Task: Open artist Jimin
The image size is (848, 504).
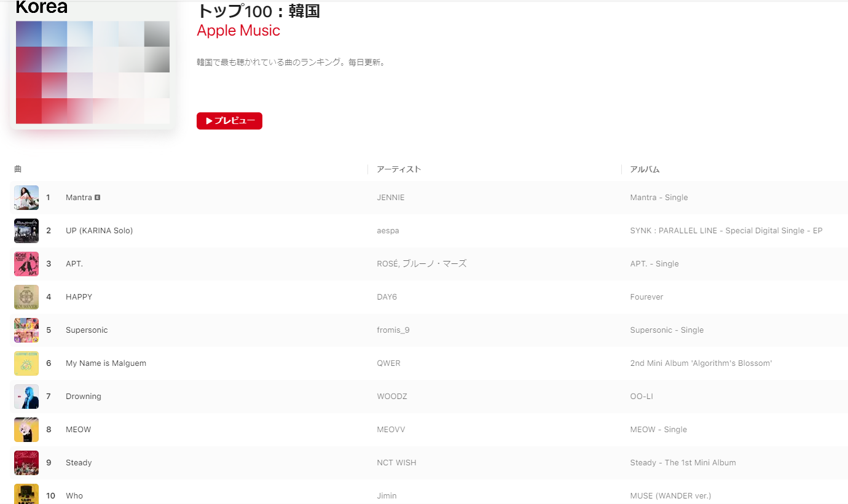Action: tap(387, 496)
